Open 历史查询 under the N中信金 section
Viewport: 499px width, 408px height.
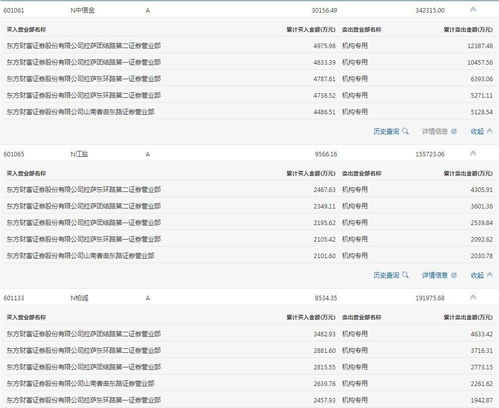coord(391,131)
